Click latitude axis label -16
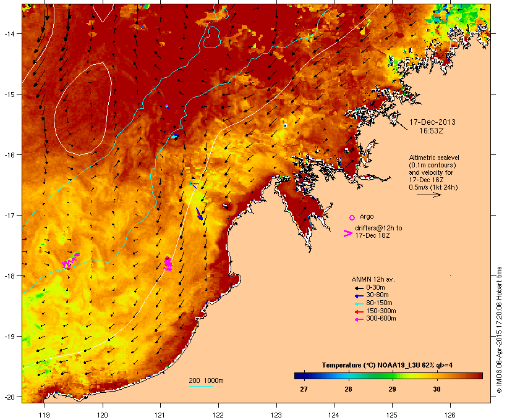Screen dimensions: 507x420 (9, 155)
